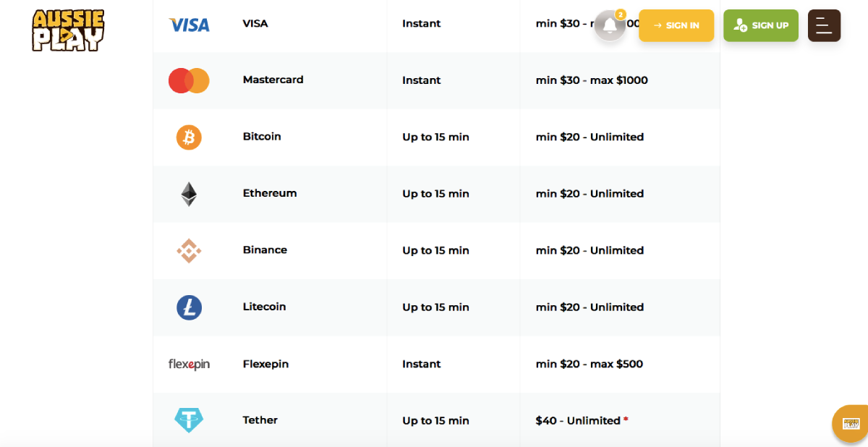
Task: Click the Mastercard logo icon
Action: pos(189,81)
